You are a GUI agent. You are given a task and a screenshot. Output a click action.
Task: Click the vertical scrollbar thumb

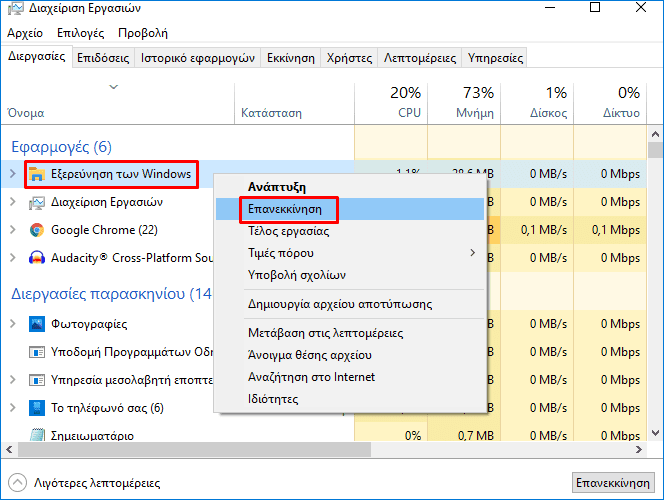[x=655, y=150]
